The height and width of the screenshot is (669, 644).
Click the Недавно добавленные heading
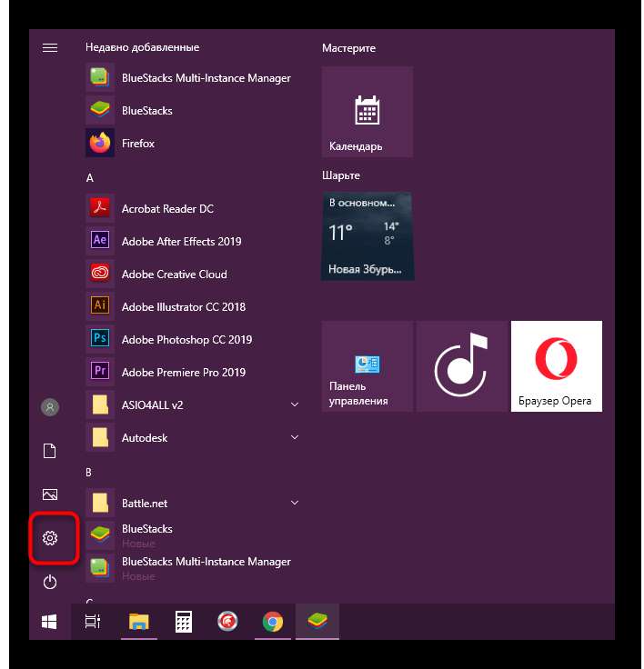pos(142,47)
